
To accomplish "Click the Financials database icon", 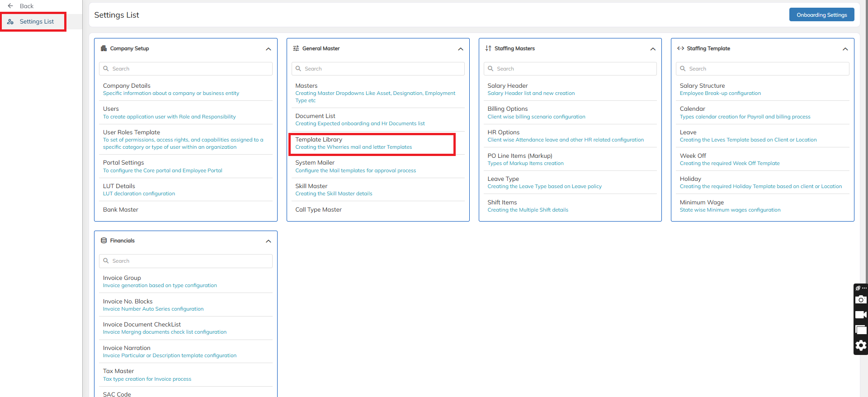I will pos(104,241).
